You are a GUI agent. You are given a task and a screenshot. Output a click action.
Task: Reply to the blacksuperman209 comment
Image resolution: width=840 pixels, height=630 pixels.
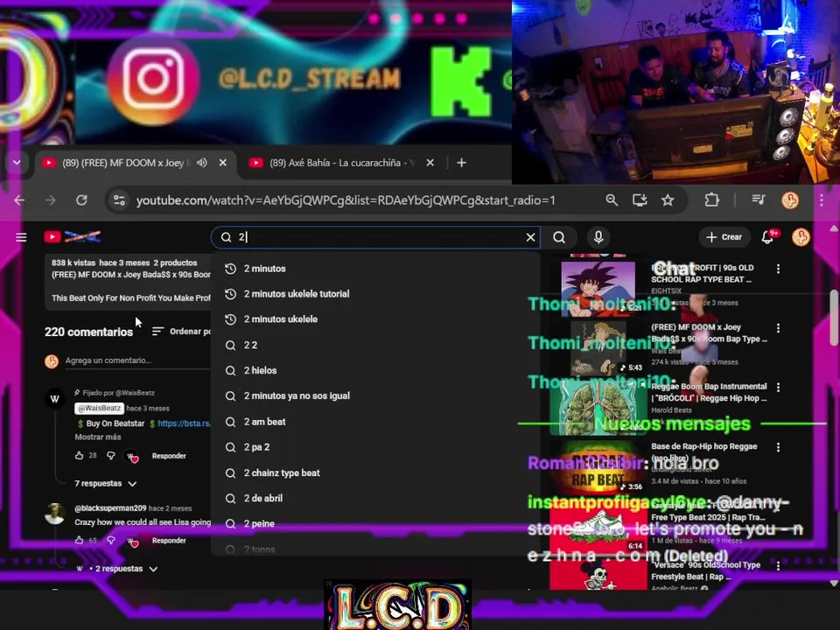pyautogui.click(x=169, y=541)
